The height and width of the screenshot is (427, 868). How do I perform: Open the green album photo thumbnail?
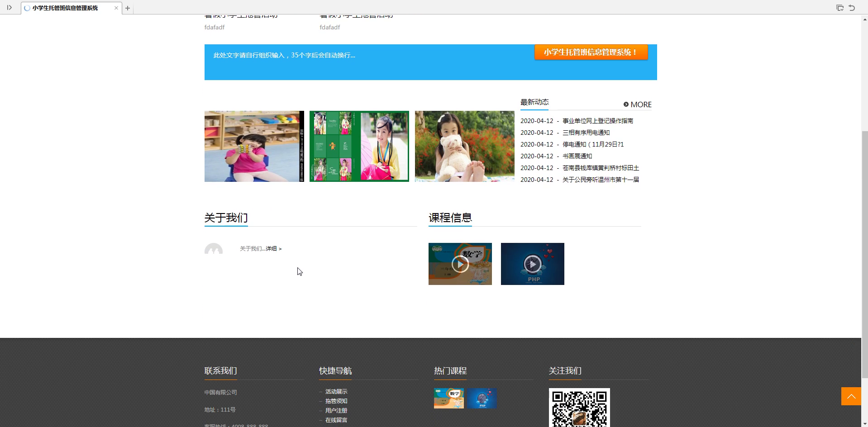(359, 146)
